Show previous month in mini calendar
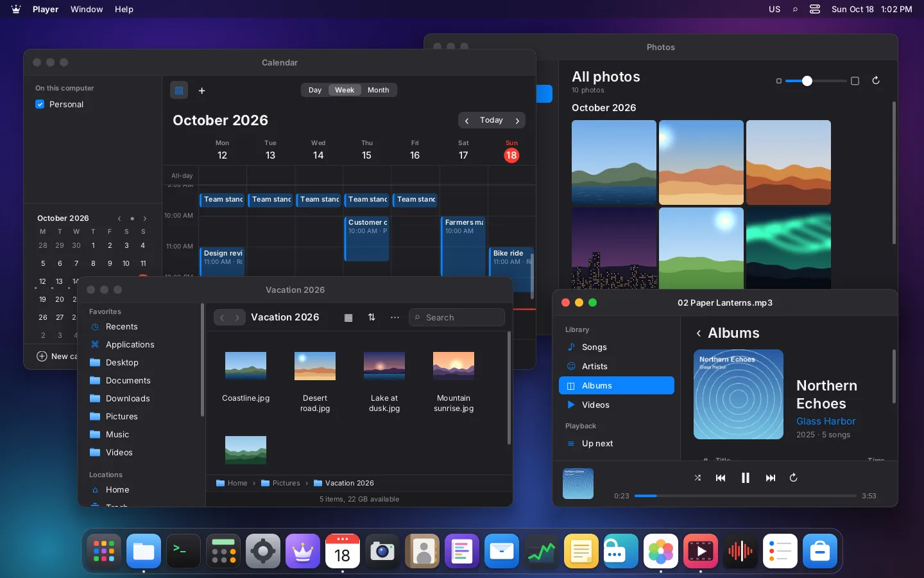 [x=119, y=218]
